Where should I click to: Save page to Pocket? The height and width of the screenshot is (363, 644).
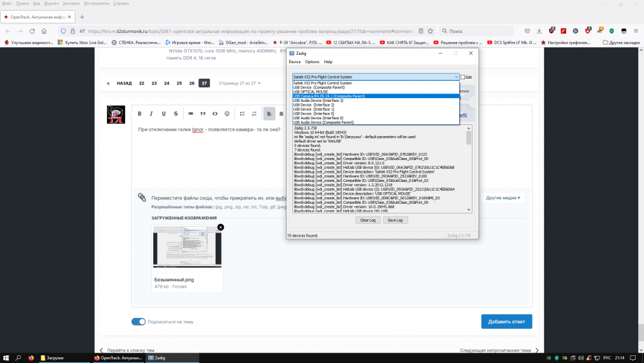[527, 31]
